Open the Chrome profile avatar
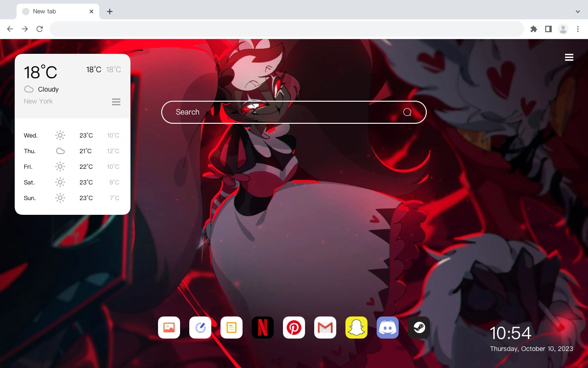 tap(563, 29)
